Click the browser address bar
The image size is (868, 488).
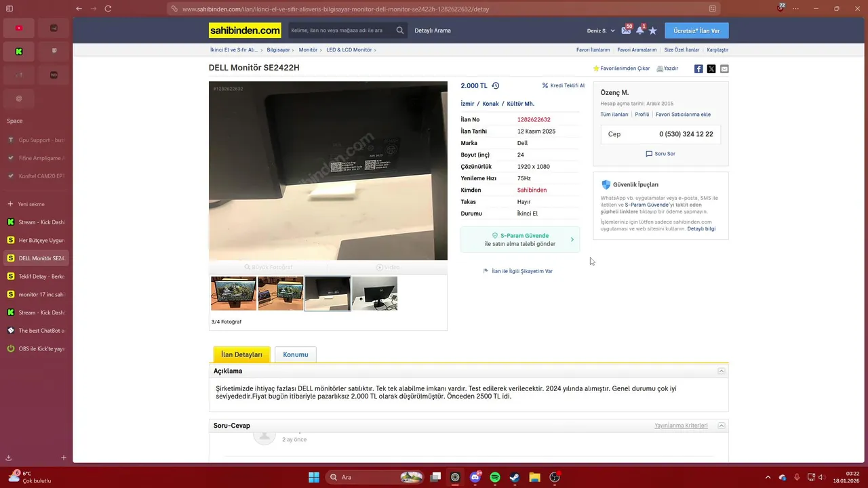[445, 9]
